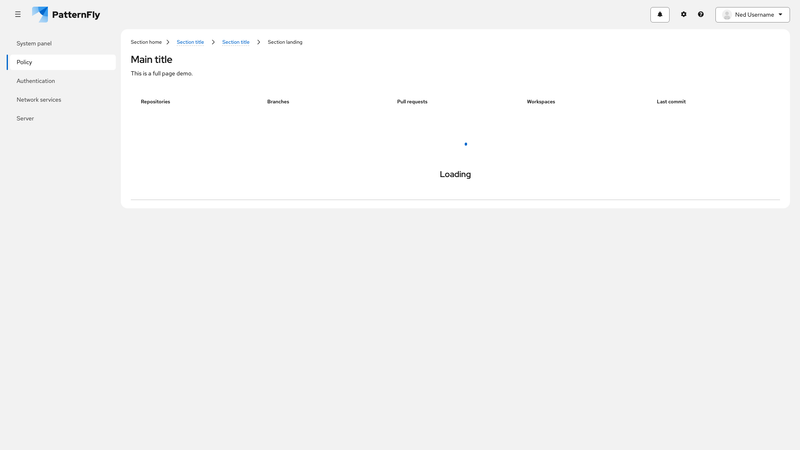Click 'This is a full page demo' text
The height and width of the screenshot is (450, 800).
tap(162, 73)
